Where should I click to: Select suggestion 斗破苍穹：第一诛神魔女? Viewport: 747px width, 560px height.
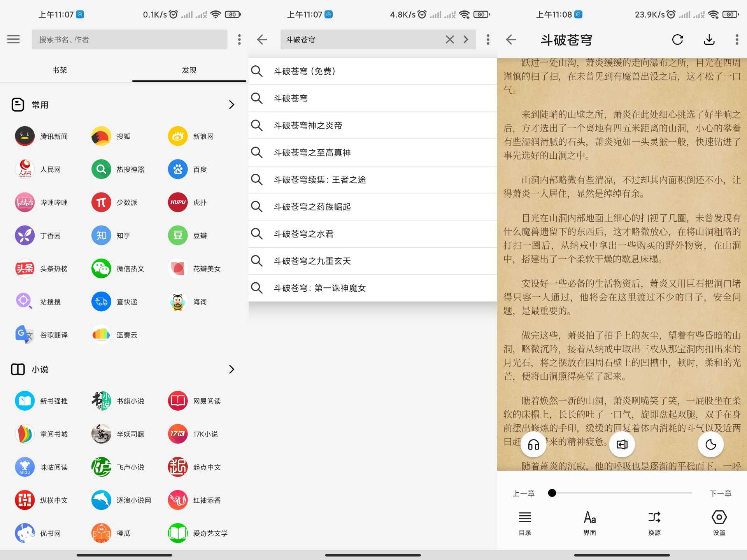click(373, 288)
